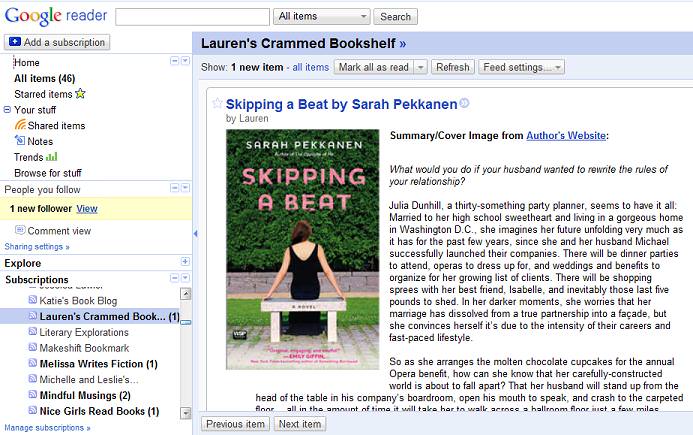Image resolution: width=693 pixels, height=435 pixels.
Task: Star the Skipping a Beat article
Action: click(x=217, y=103)
